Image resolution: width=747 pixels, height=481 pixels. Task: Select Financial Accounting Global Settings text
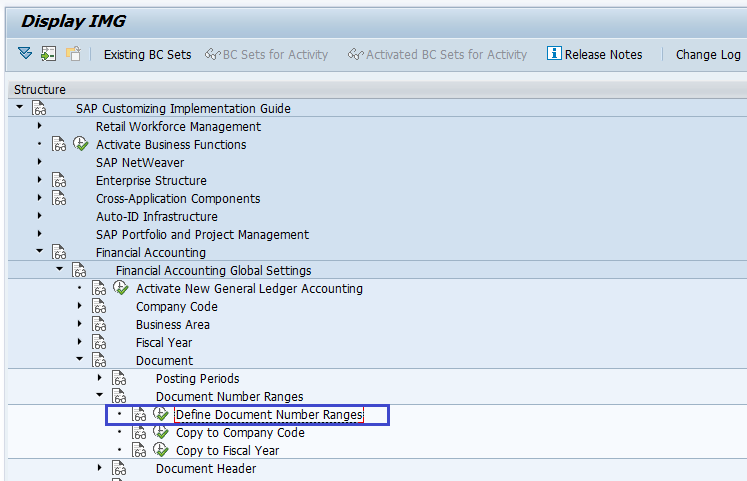coord(213,271)
